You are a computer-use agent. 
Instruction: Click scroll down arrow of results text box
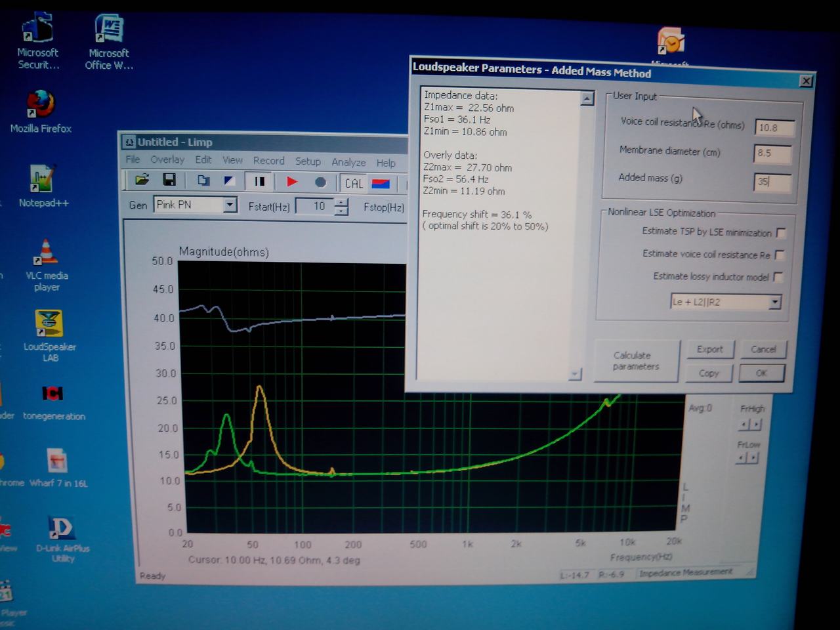(x=575, y=373)
